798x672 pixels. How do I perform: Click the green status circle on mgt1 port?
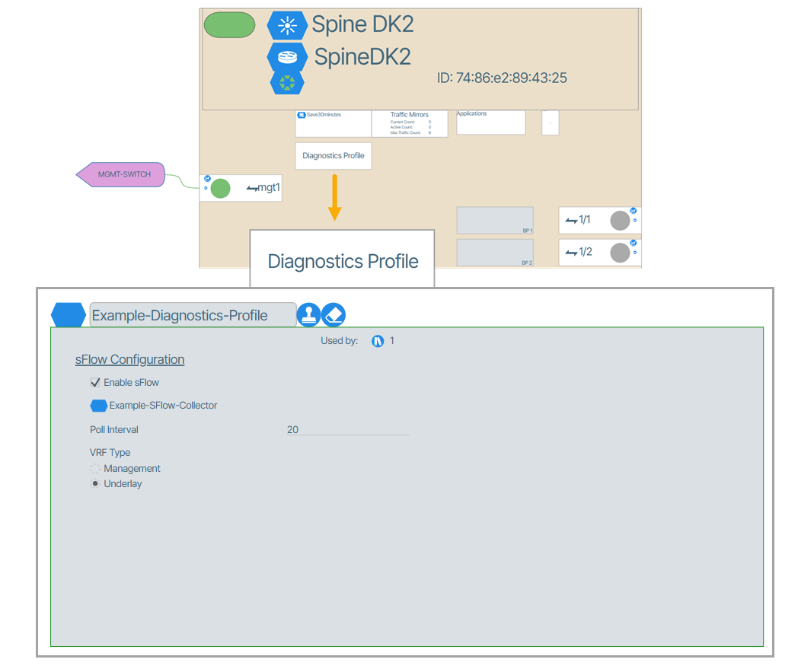(x=220, y=188)
